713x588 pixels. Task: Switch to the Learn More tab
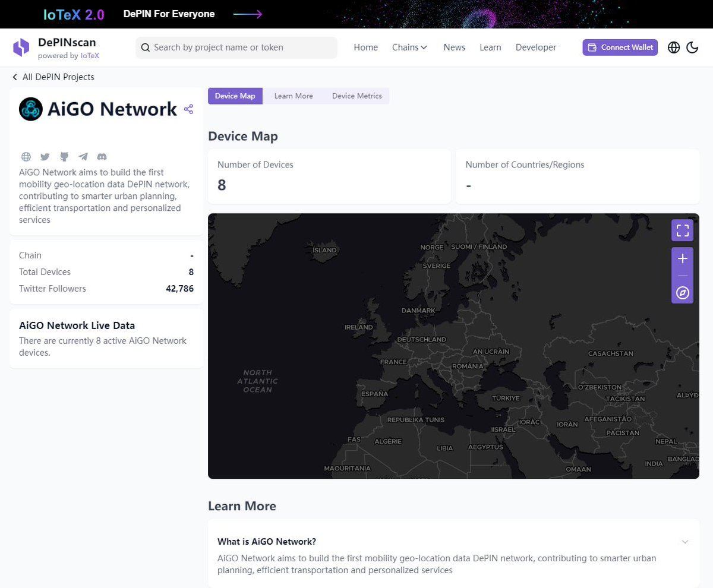pyautogui.click(x=294, y=96)
